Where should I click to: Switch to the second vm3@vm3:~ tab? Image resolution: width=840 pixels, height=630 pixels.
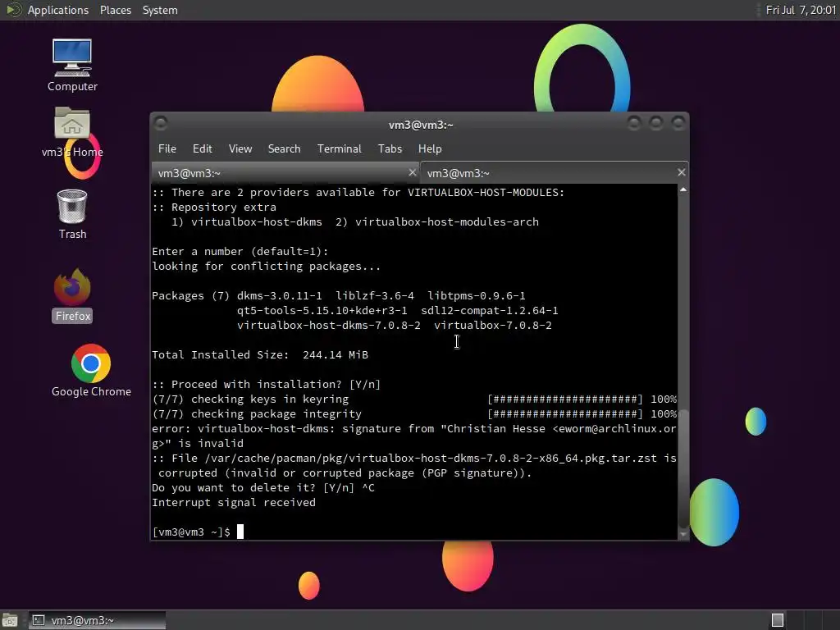tap(554, 173)
